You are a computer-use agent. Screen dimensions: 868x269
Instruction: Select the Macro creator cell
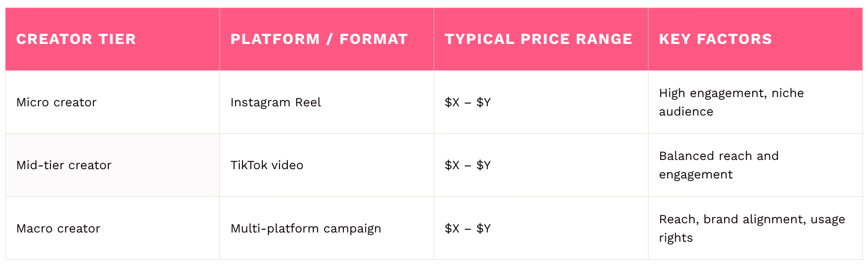coord(58,228)
